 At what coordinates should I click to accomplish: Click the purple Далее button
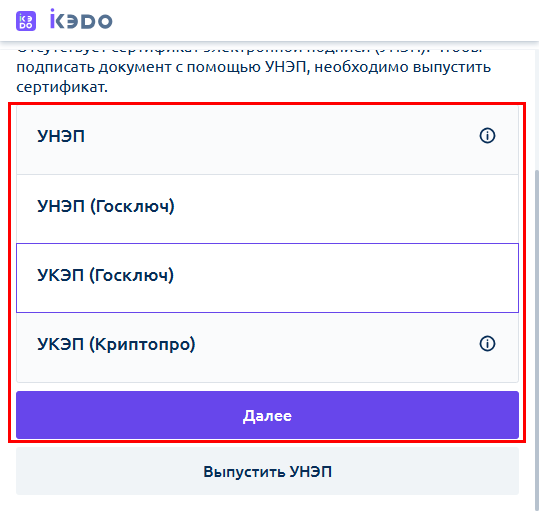tap(267, 415)
